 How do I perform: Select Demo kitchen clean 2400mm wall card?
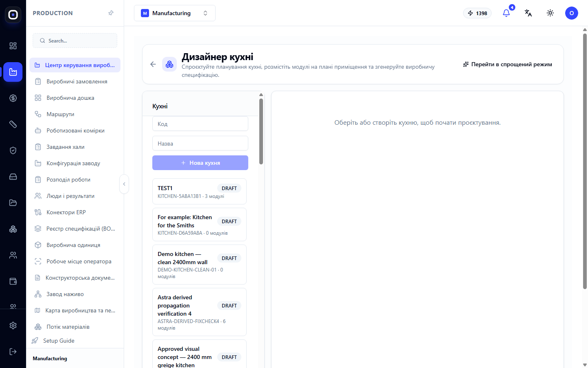pos(199,265)
